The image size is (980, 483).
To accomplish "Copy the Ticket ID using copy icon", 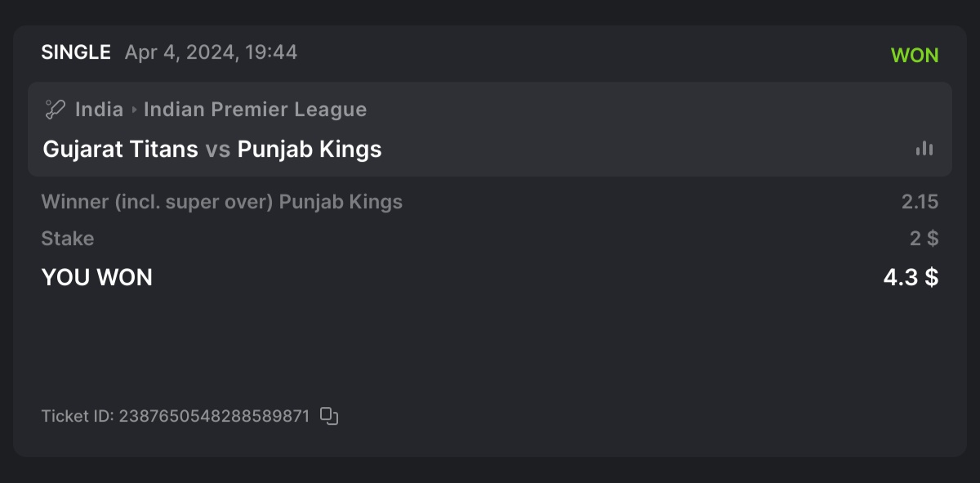I will [329, 416].
